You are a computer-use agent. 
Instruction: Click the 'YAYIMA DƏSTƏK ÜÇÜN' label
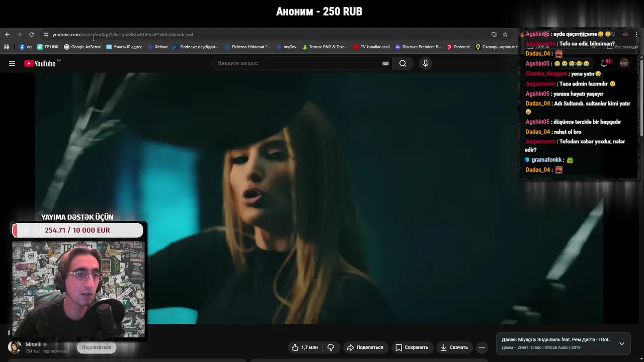tap(77, 217)
